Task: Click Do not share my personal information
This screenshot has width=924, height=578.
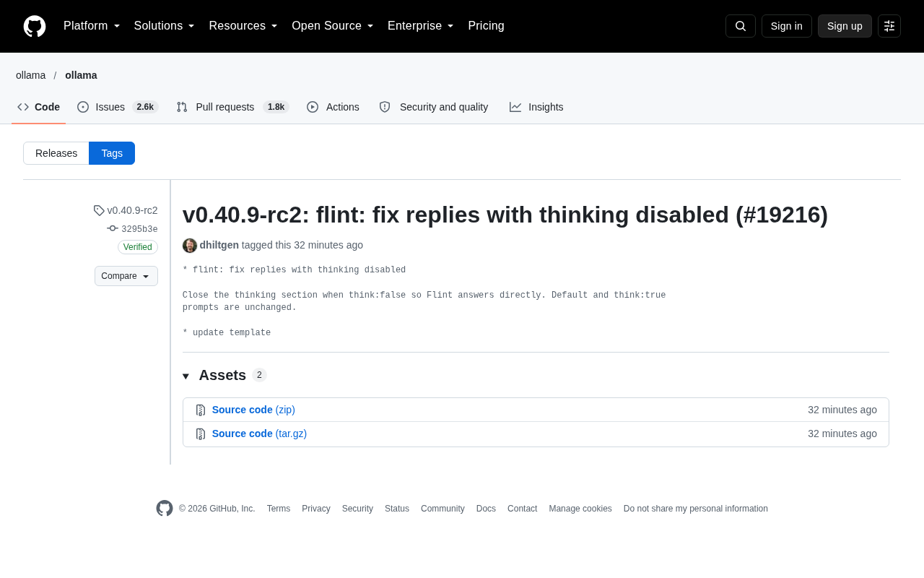Action: (696, 509)
